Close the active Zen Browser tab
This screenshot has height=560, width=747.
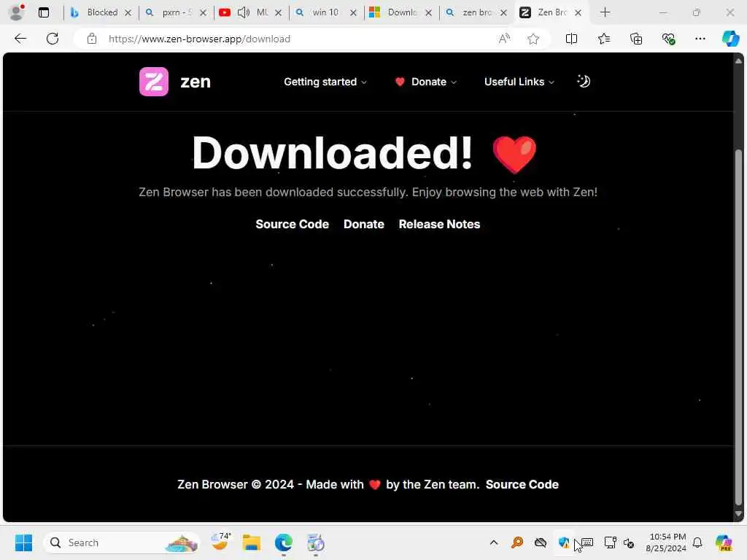(x=578, y=13)
